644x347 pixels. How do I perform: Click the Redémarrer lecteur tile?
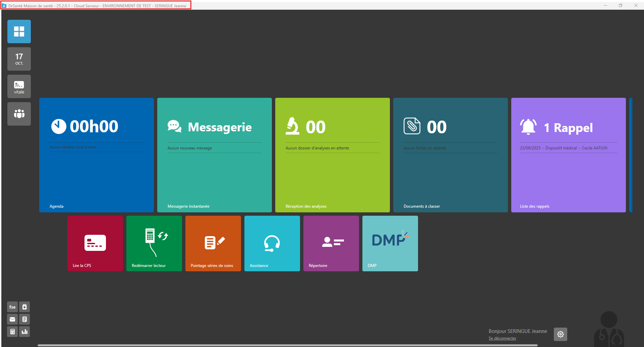154,244
